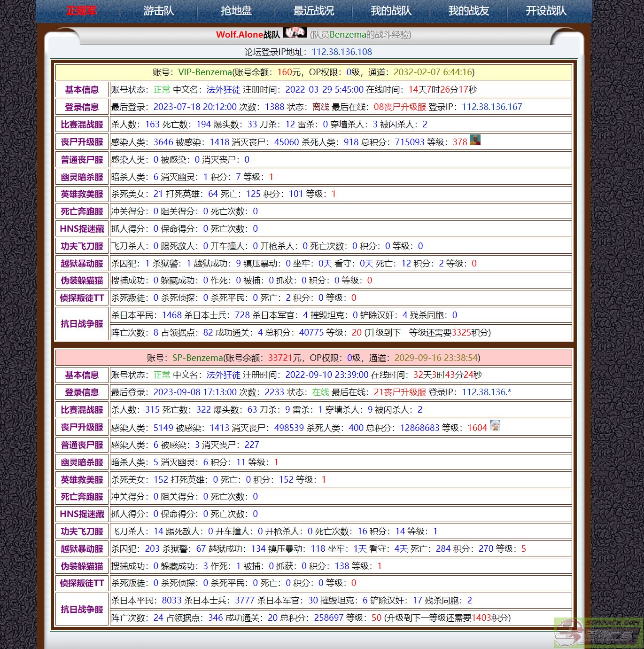644x649 pixels.
Task: Click 丧尸升级服 label under SP-Benzema
Action: click(x=82, y=427)
